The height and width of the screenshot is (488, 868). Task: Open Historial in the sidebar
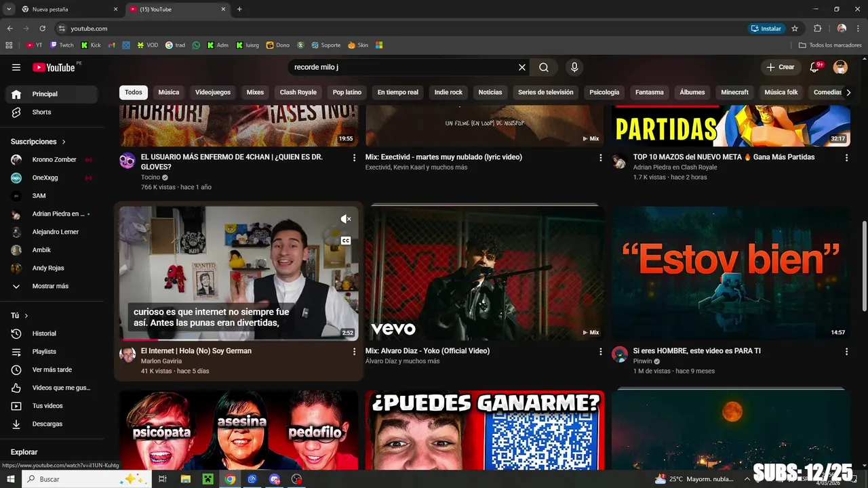pyautogui.click(x=52, y=333)
